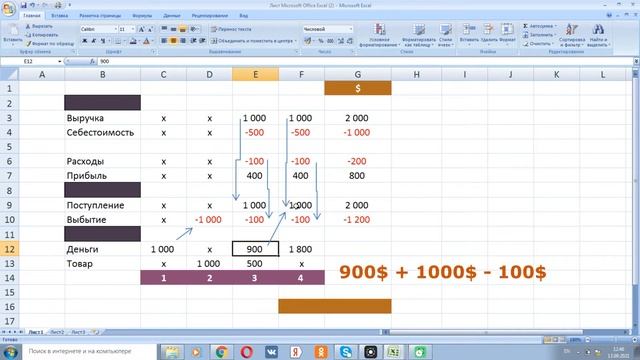Click the insert function fx button
The width and height of the screenshot is (640, 360).
[x=93, y=61]
